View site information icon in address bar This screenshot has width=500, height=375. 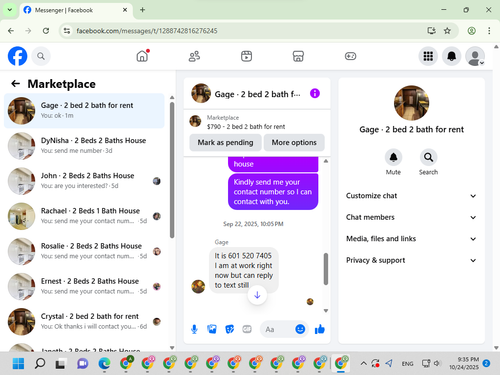tap(67, 31)
